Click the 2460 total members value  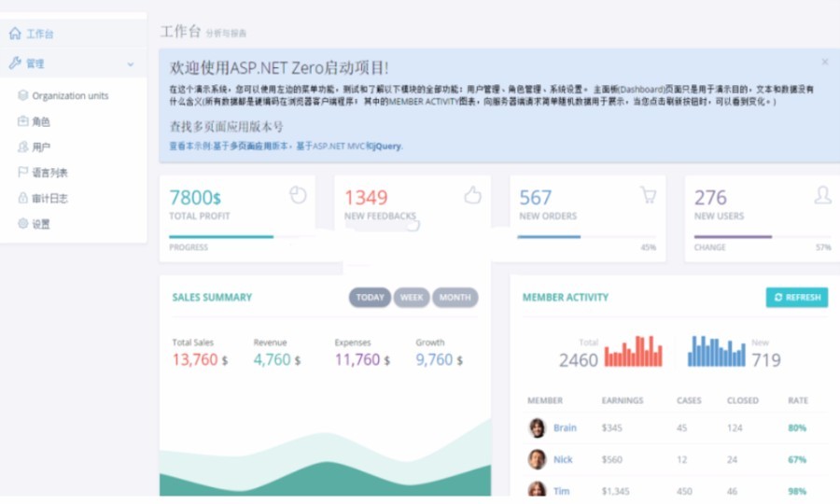pos(579,360)
